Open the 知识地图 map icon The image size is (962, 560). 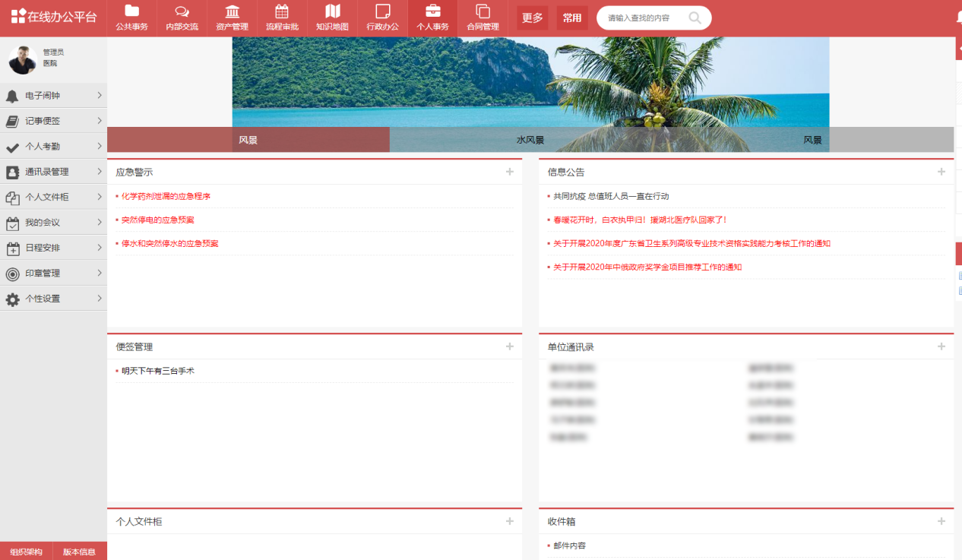click(332, 11)
